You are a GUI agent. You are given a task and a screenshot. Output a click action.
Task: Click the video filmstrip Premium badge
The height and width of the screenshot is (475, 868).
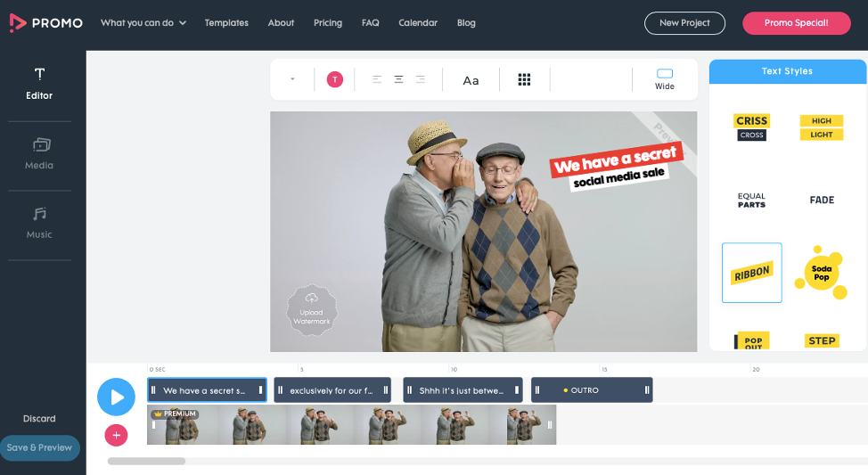176,414
